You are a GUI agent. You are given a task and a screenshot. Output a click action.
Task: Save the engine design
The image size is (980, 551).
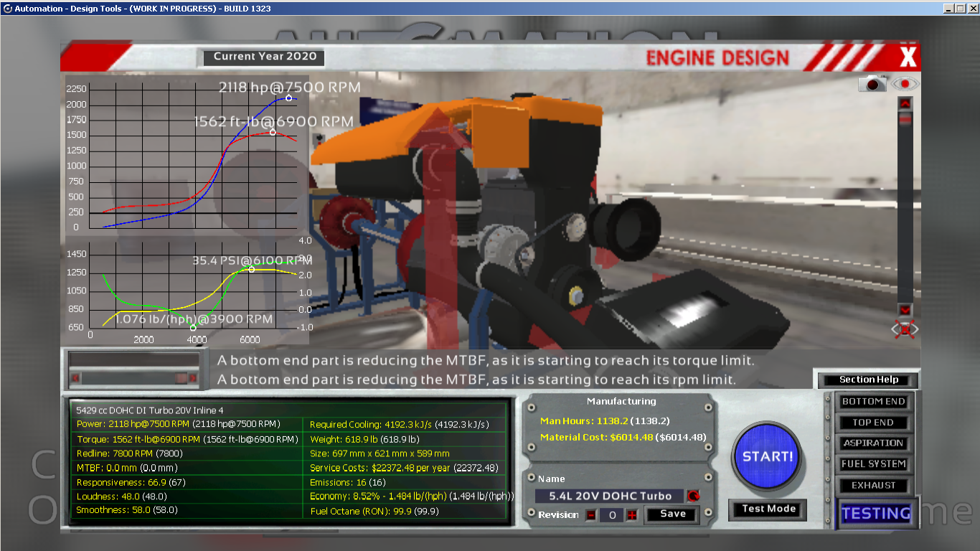(672, 514)
